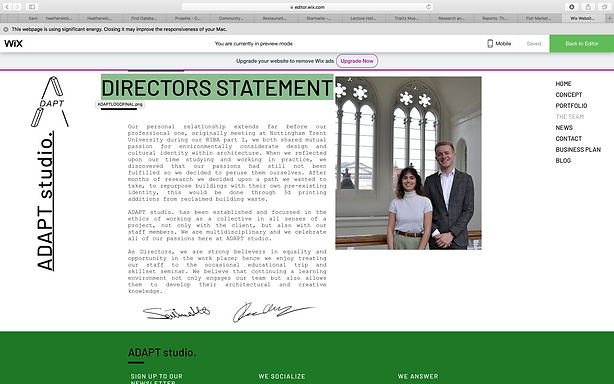Go forward with Safari's forward arrow
The width and height of the screenshot is (614, 384).
coord(17,7)
